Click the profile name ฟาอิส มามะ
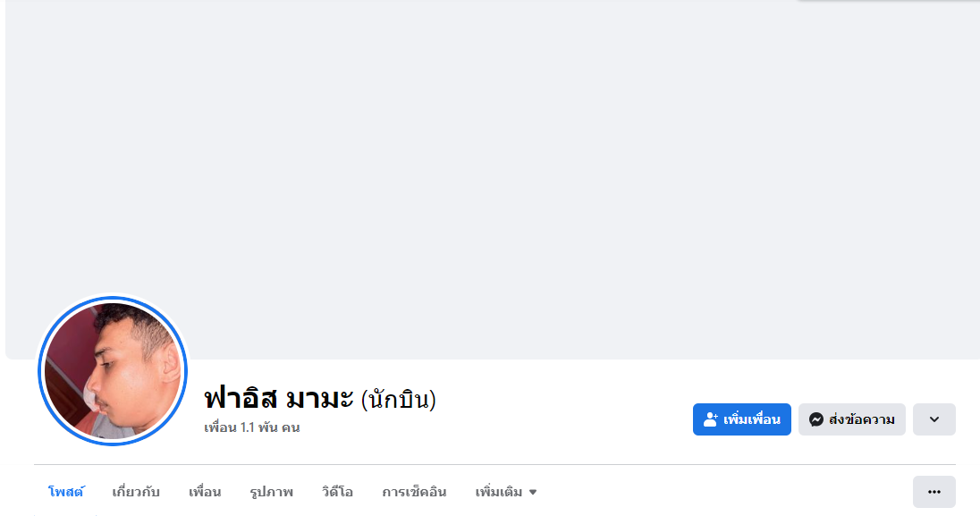The width and height of the screenshot is (980, 516). tap(279, 398)
